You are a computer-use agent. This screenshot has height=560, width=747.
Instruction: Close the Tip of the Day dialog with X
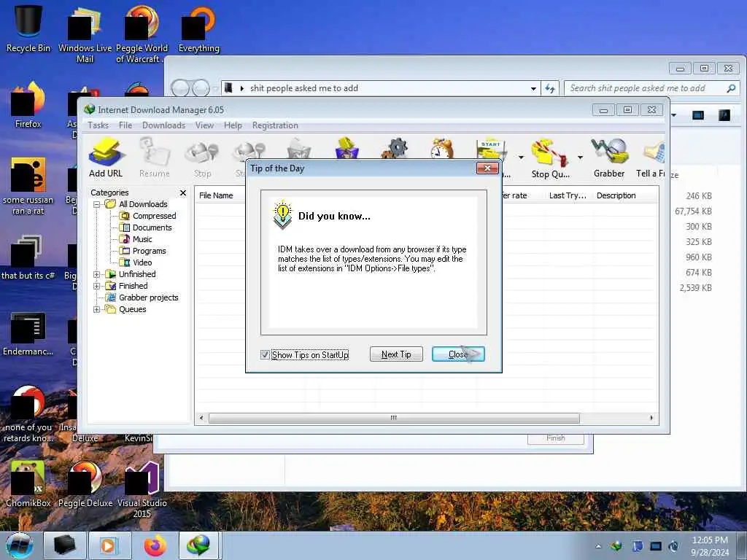coord(487,168)
